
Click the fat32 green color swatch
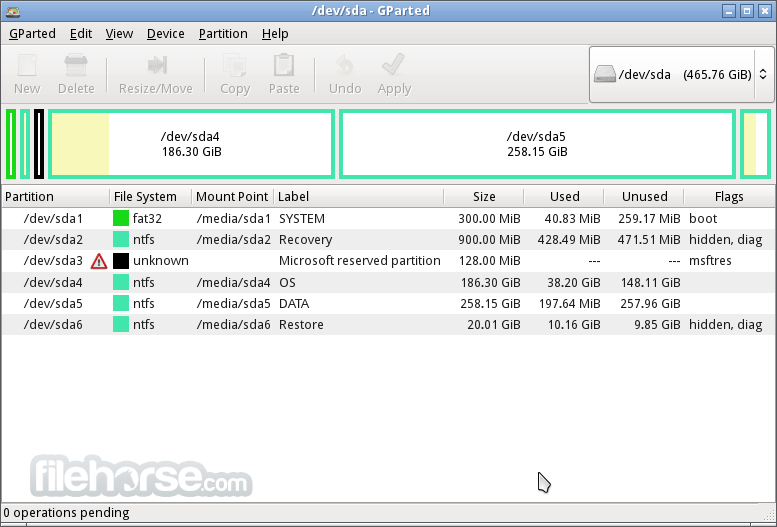coord(121,219)
